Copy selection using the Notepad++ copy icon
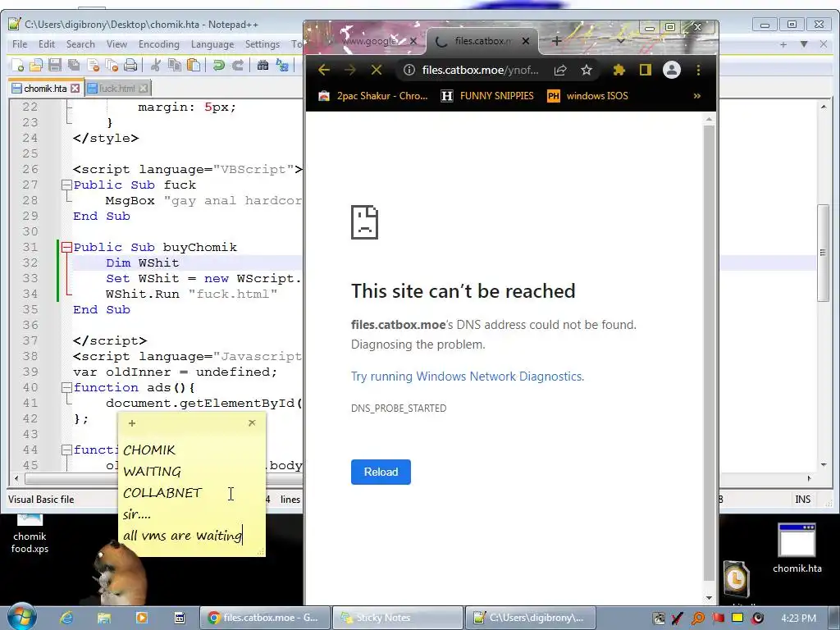840x630 pixels. click(175, 66)
